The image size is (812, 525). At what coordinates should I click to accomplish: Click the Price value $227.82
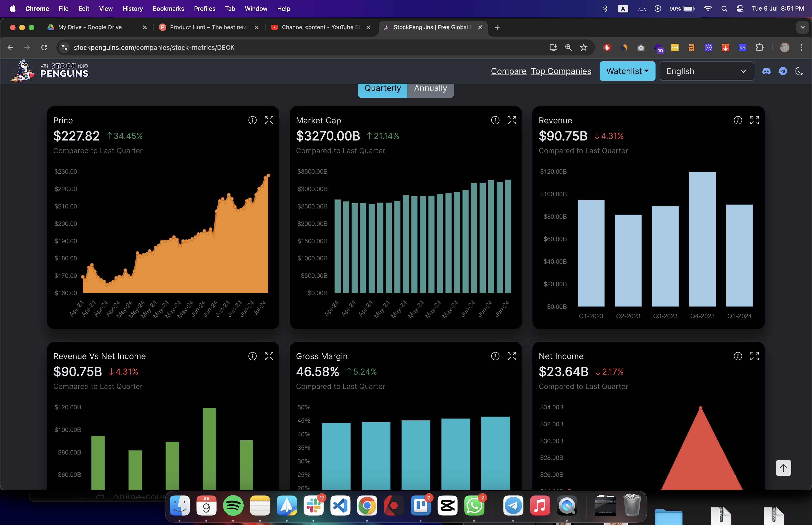click(x=76, y=136)
